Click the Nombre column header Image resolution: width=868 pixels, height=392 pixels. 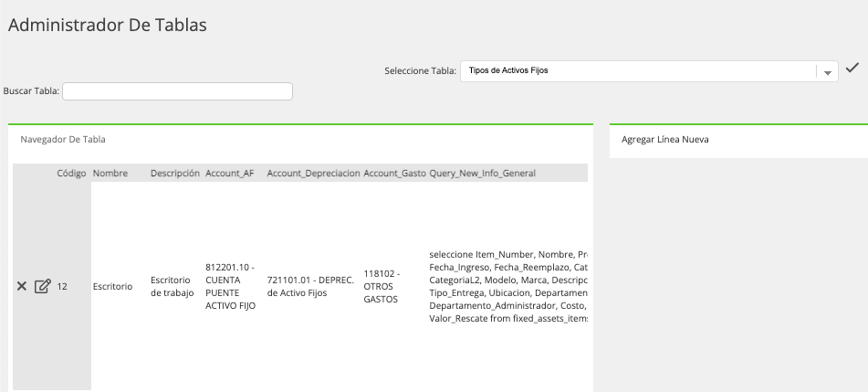point(110,173)
